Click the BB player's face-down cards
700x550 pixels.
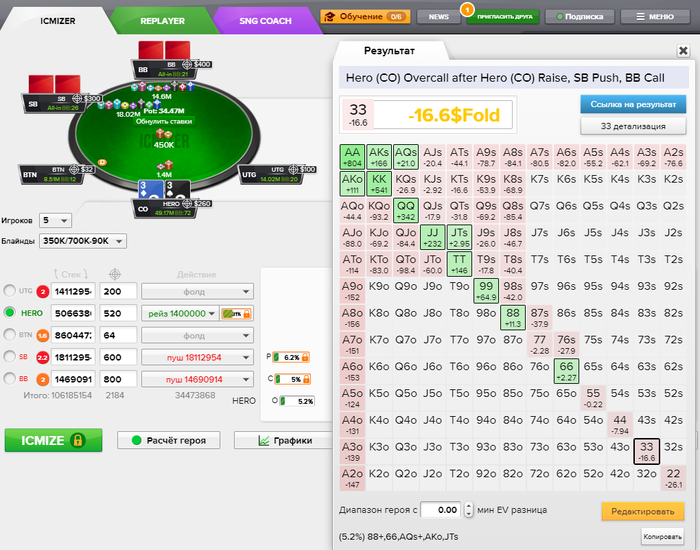click(x=164, y=50)
